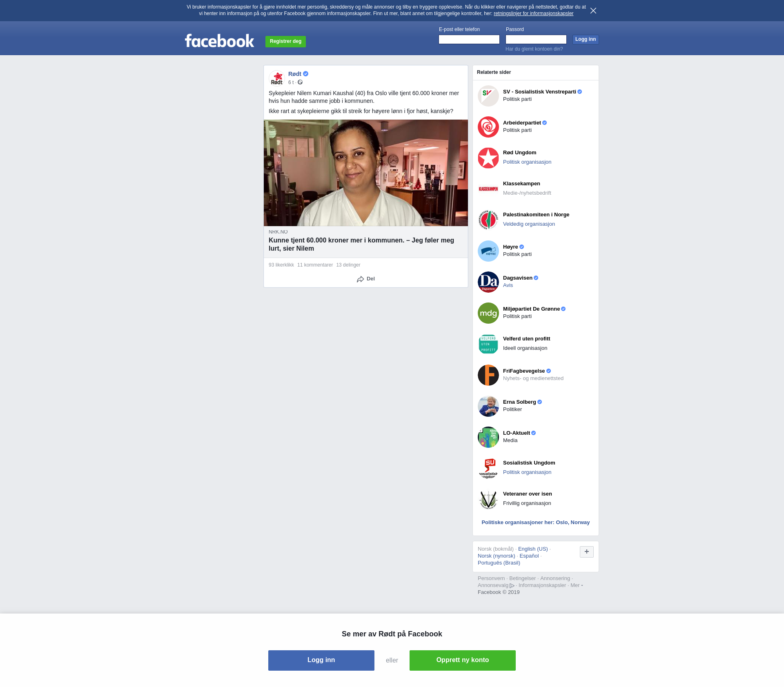The height and width of the screenshot is (687, 784).
Task: Open LO-Aktuelt page name
Action: pos(517,433)
